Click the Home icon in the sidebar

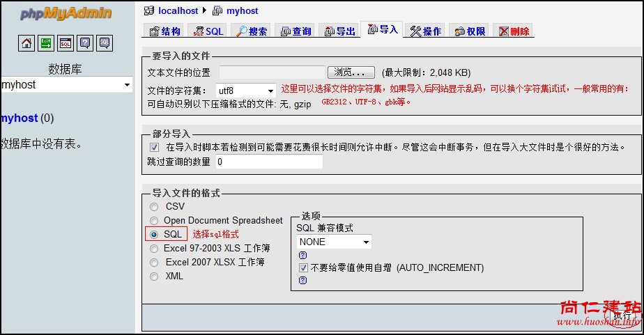pos(26,43)
